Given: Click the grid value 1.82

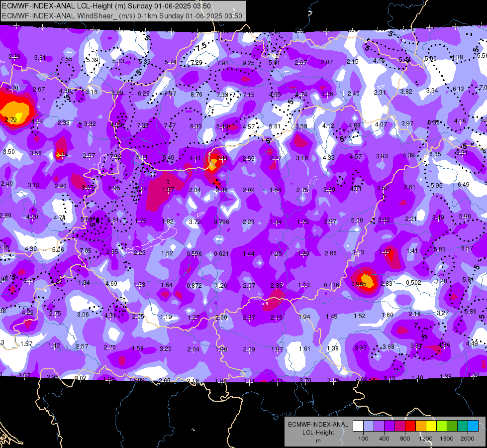Looking at the screenshot, I should click(x=168, y=222).
